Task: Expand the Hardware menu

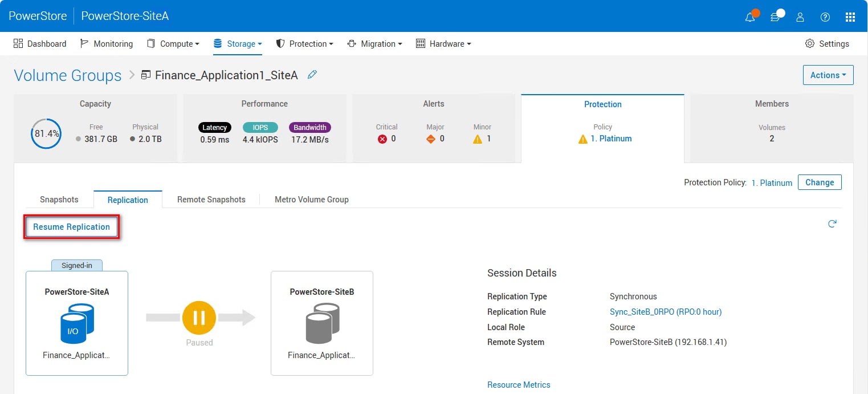Action: [443, 44]
